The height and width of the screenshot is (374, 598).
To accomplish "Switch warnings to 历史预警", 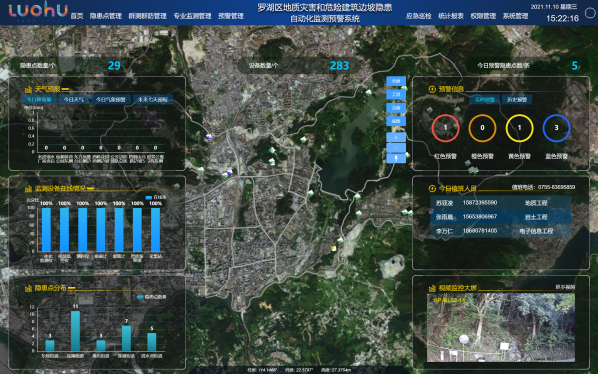I will pyautogui.click(x=517, y=100).
